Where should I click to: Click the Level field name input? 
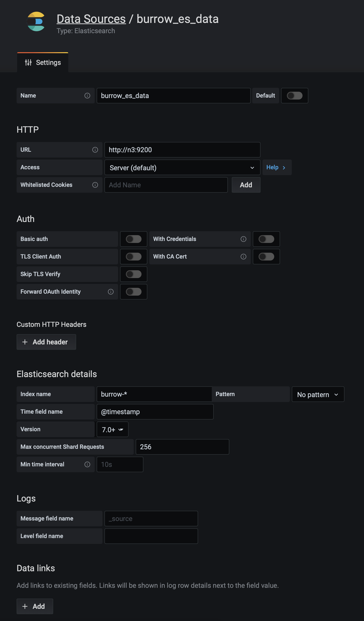pos(151,536)
